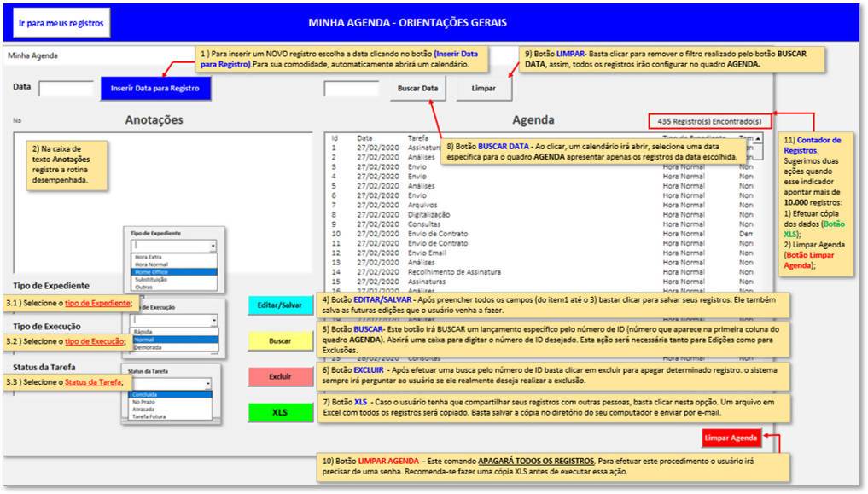Click the 'tipo de Expediente' red link

pos(97,303)
